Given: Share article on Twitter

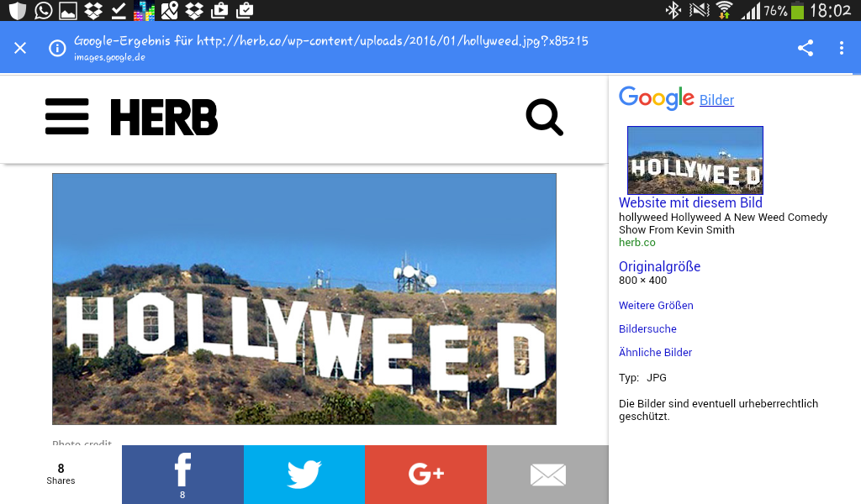Looking at the screenshot, I should click(304, 475).
